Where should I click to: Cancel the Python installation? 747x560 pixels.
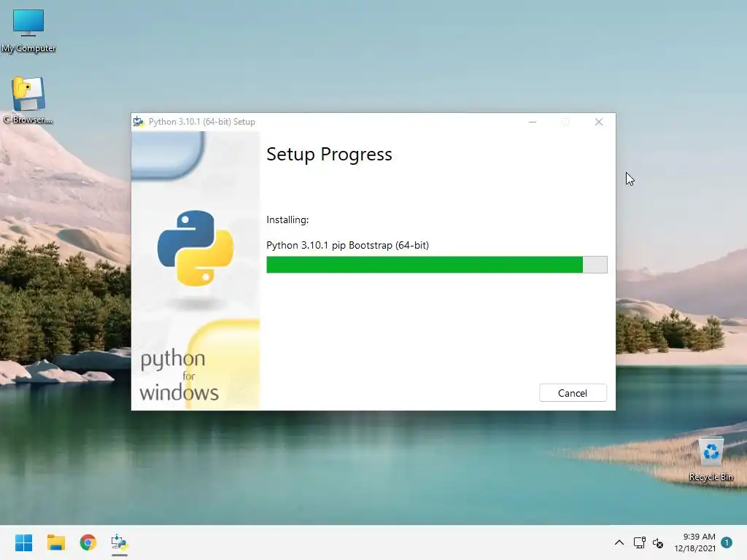(573, 393)
